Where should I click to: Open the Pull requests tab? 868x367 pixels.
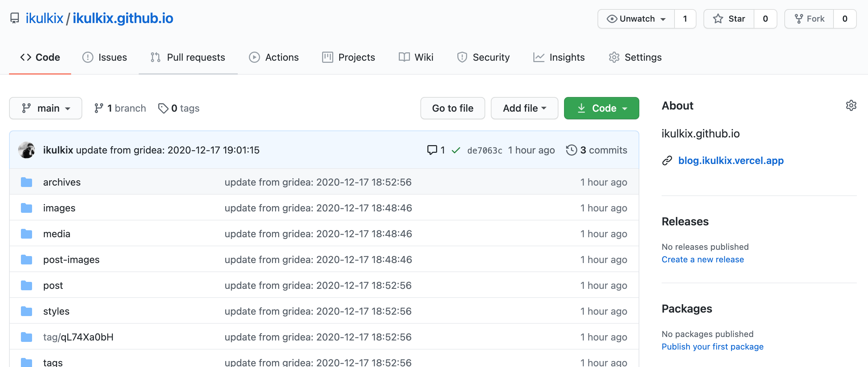[x=188, y=57]
